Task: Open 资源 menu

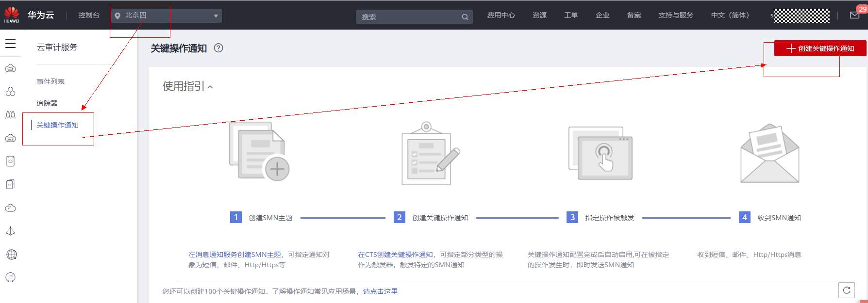Action: click(x=539, y=16)
